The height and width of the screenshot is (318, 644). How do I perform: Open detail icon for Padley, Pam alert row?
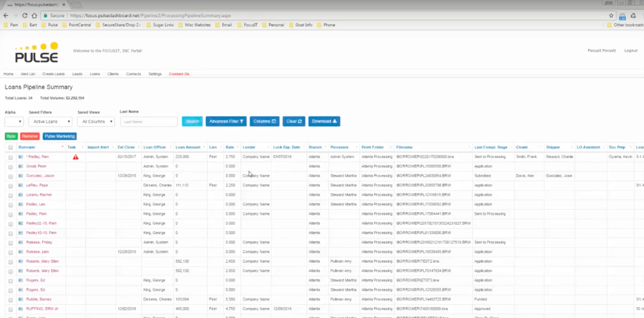[x=20, y=157]
